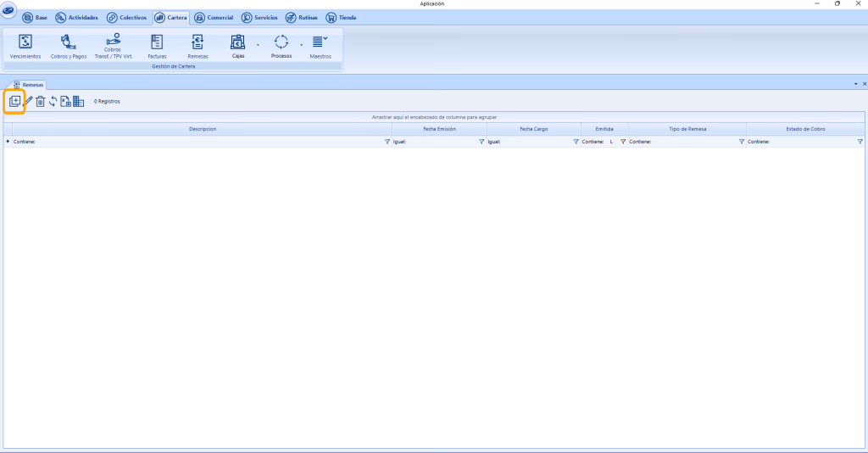
Task: Switch to the Comercial ribbon tab
Action: click(214, 17)
